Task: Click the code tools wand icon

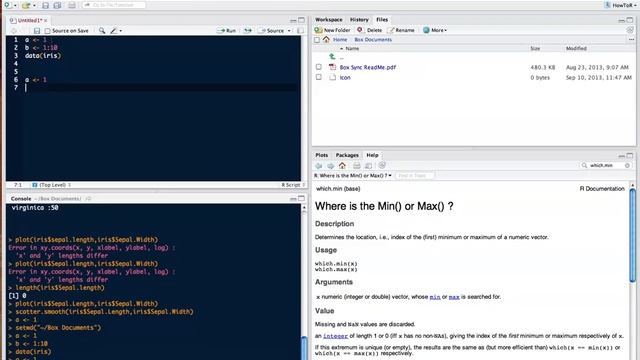Action: tap(113, 31)
